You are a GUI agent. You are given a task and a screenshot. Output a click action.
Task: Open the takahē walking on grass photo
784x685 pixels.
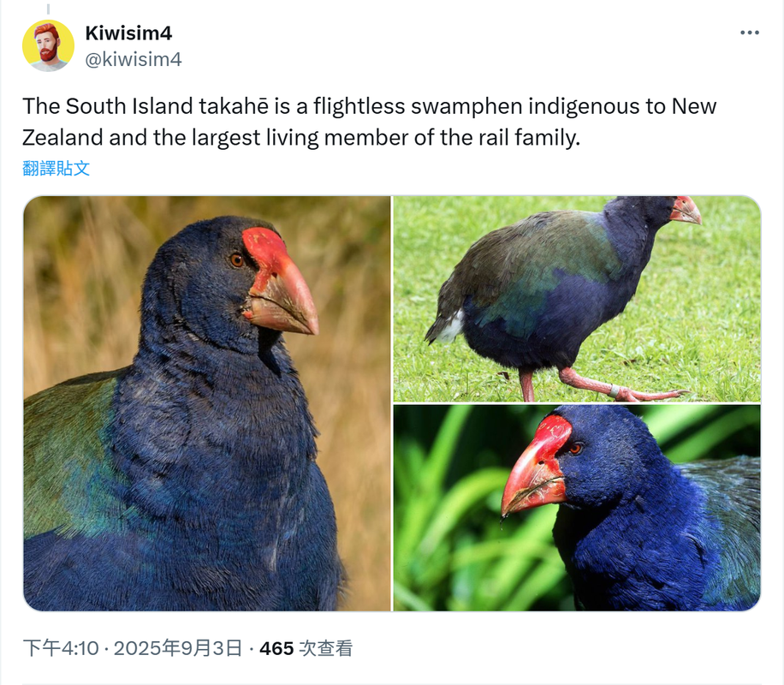577,299
